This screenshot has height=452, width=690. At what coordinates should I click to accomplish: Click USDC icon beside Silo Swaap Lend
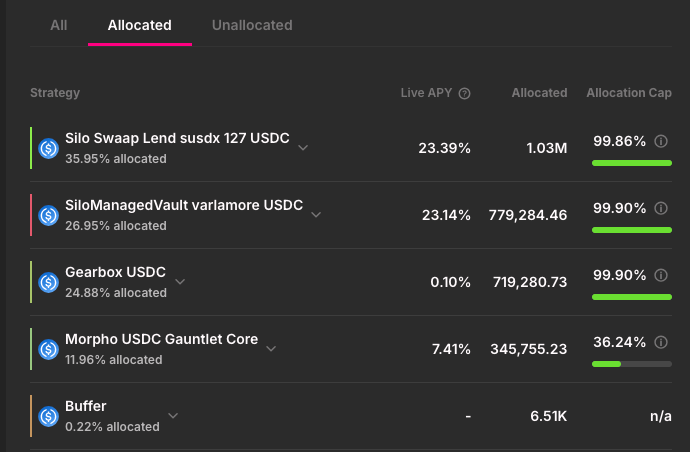click(x=48, y=148)
